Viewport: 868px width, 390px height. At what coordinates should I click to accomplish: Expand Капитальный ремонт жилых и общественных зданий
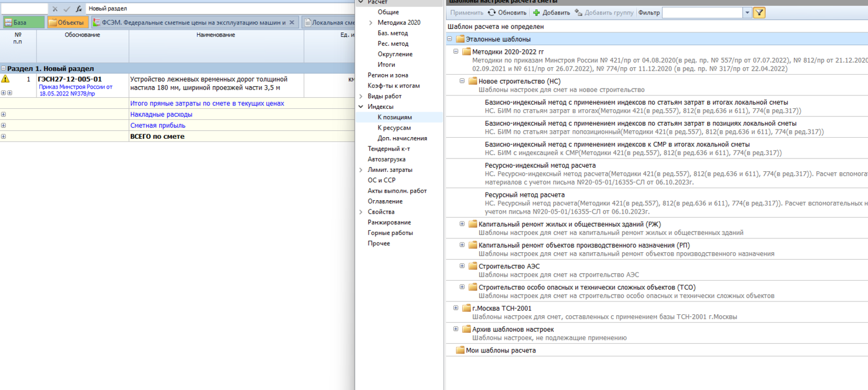(x=462, y=224)
